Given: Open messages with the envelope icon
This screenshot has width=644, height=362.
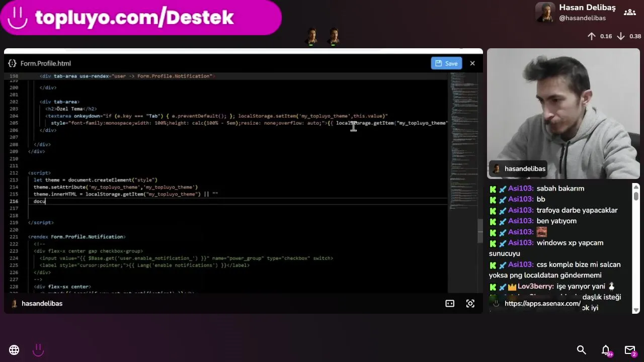Looking at the screenshot, I should pos(630,350).
